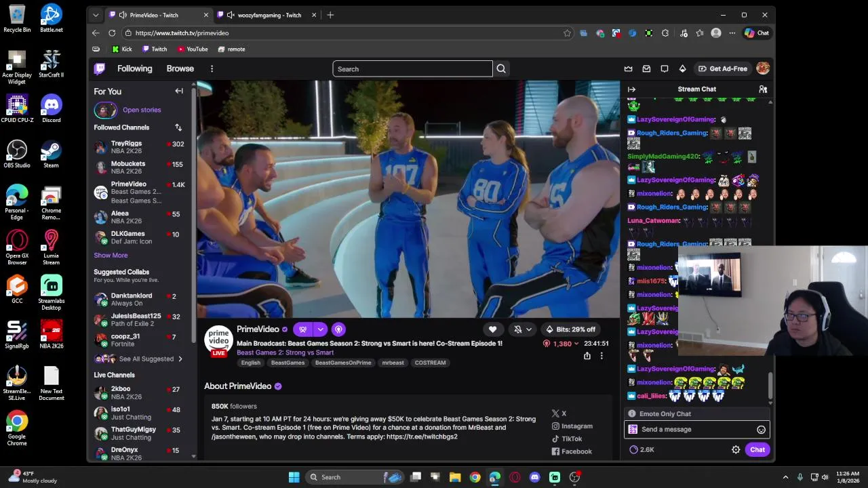Open the Twitch notifications inbox icon

coord(646,68)
